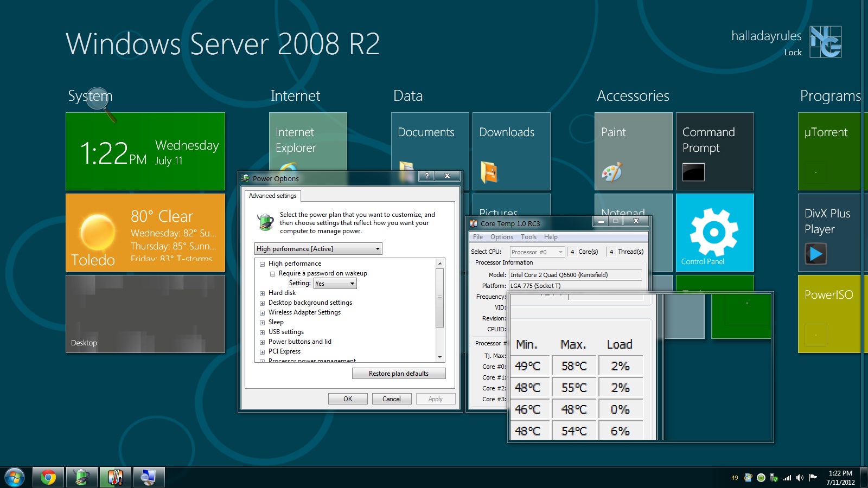Open the DivX Plus Player tile

click(x=833, y=233)
